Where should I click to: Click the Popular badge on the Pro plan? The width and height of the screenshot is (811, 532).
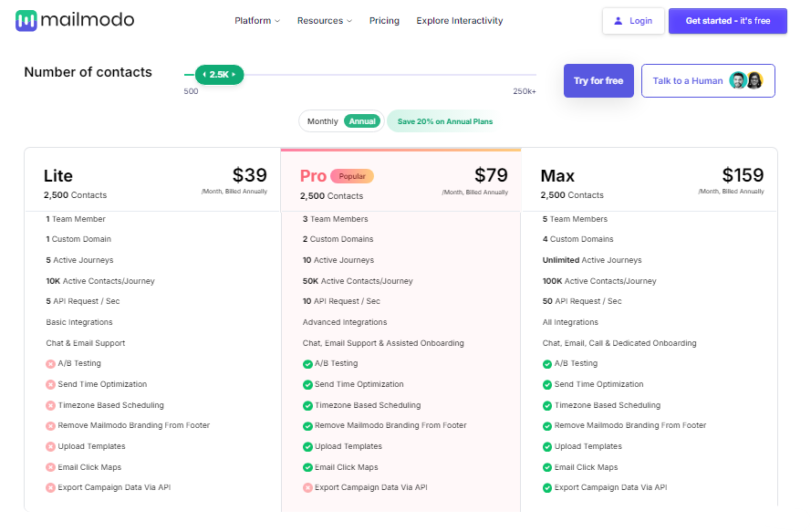click(352, 176)
